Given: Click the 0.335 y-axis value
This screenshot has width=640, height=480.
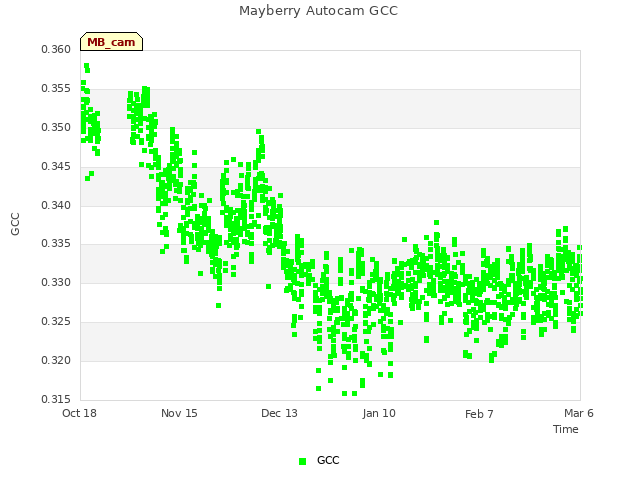Looking at the screenshot, I should 56,244.
